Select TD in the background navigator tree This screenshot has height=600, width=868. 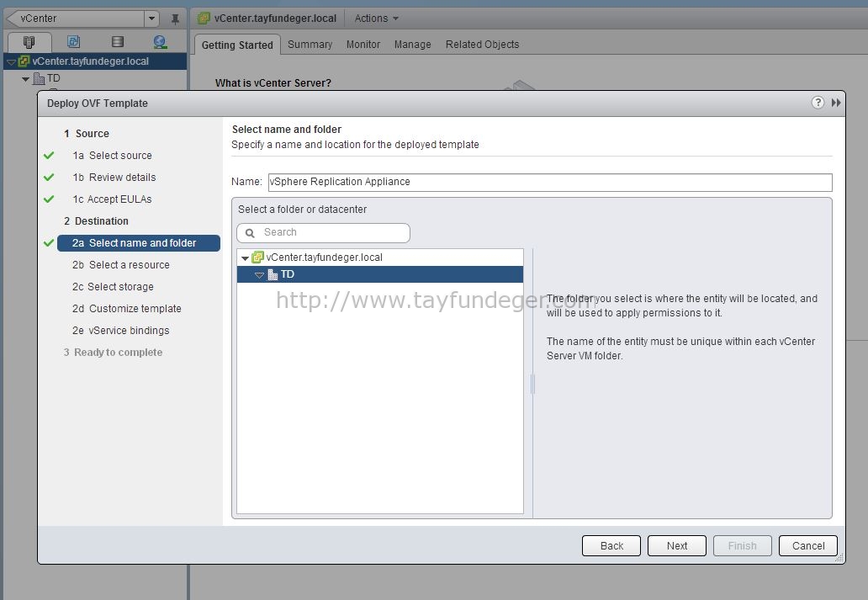coord(53,78)
